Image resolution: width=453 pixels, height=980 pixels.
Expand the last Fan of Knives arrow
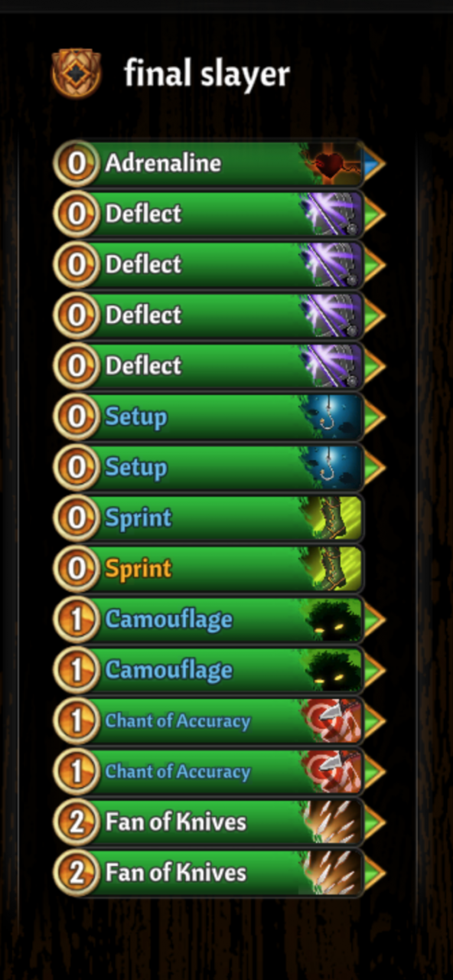click(x=374, y=873)
